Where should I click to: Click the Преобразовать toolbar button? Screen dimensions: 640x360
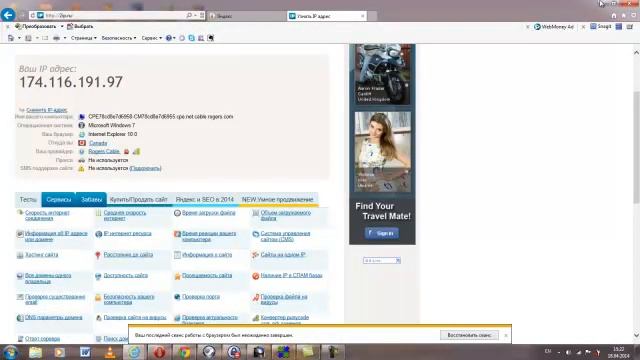(35, 26)
